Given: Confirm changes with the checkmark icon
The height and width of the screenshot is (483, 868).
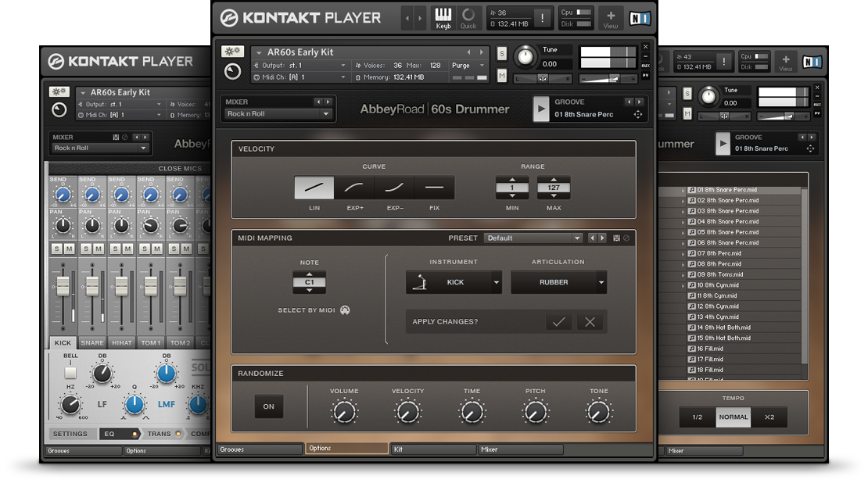Looking at the screenshot, I should (558, 322).
